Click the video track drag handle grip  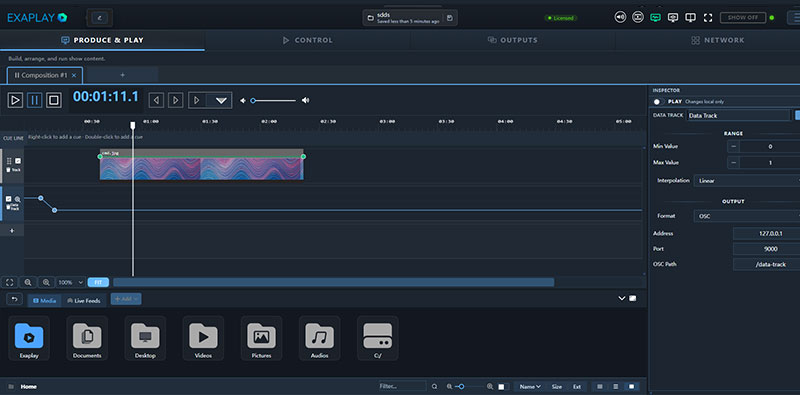click(9, 161)
